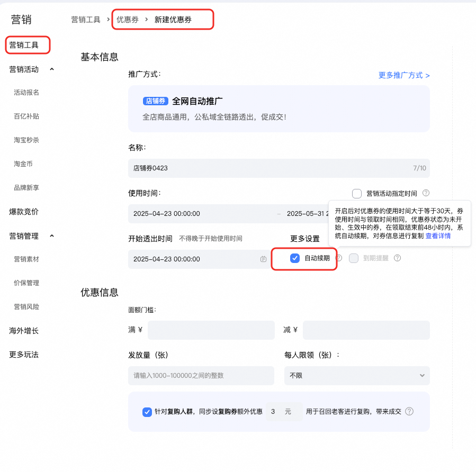Select the 全网自动推广 店铺券 card
This screenshot has height=472, width=476.
279,108
